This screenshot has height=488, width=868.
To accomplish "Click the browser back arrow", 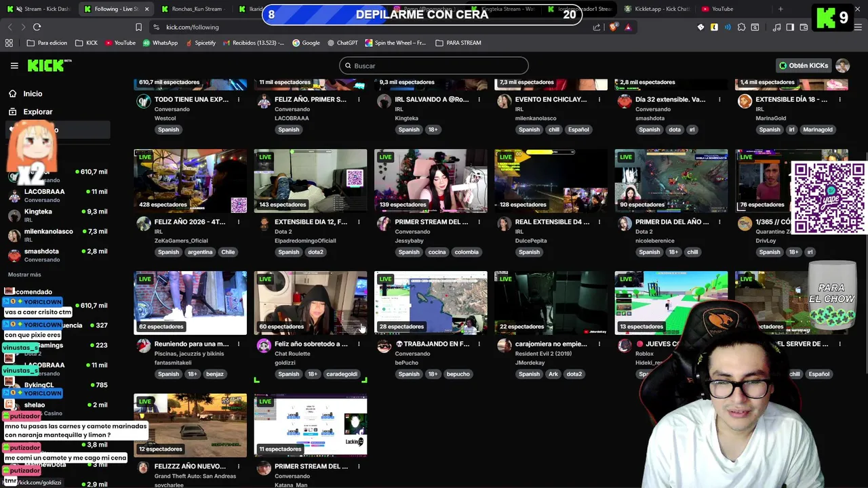I will [x=9, y=27].
